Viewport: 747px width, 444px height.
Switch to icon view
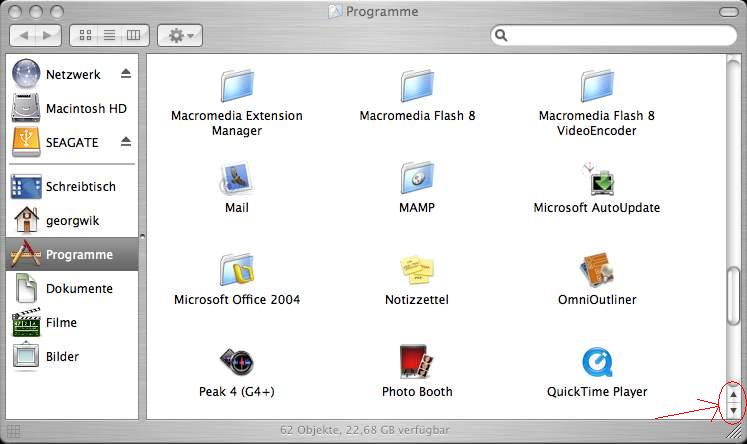point(85,35)
